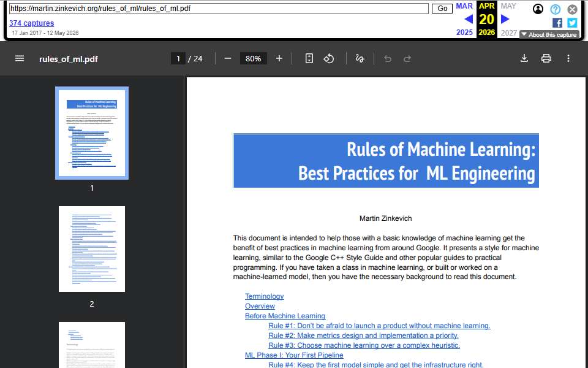Open the Terminology contents link

265,296
